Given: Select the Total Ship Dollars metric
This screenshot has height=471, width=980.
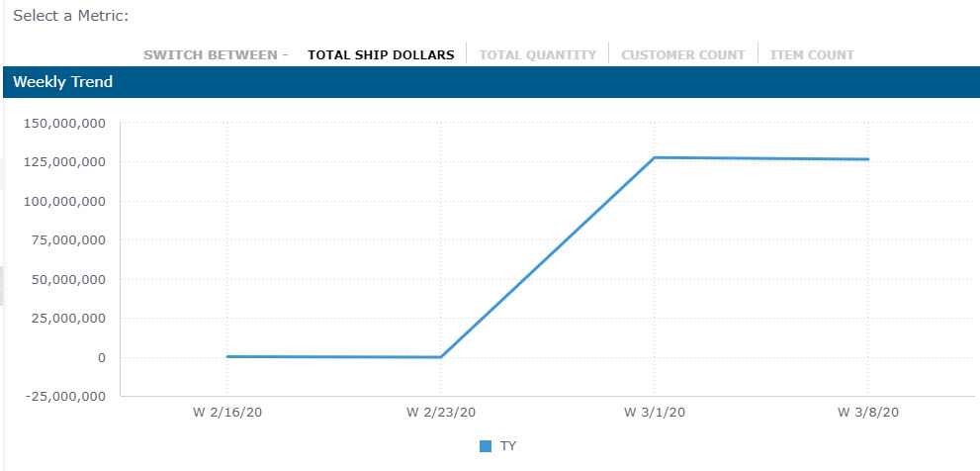Looking at the screenshot, I should 381,55.
